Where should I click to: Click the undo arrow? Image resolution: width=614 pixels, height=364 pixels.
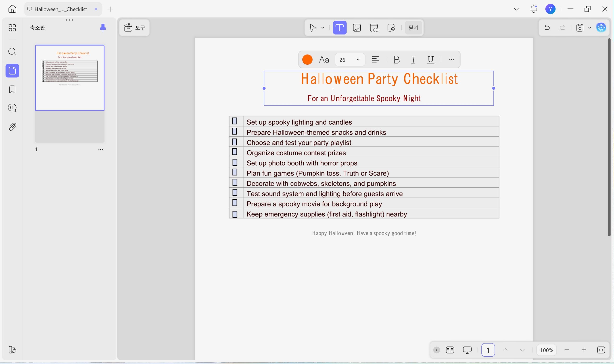pyautogui.click(x=547, y=28)
